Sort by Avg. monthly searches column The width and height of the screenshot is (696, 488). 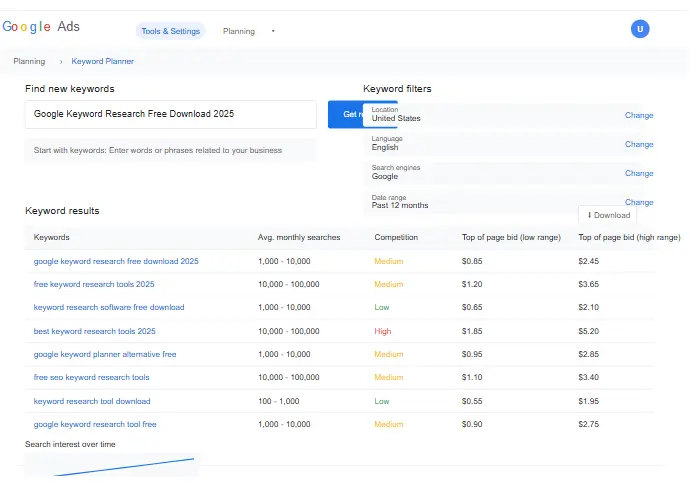tap(299, 237)
